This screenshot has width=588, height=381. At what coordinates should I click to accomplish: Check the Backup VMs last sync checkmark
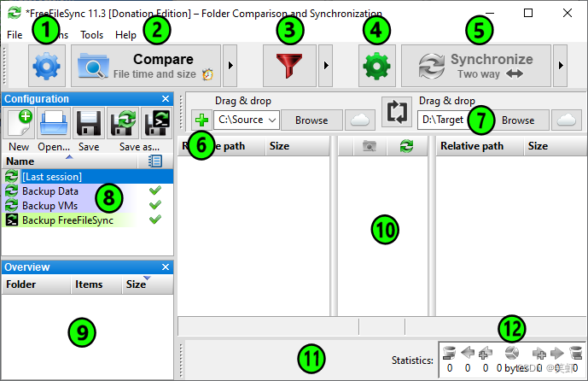tap(154, 205)
